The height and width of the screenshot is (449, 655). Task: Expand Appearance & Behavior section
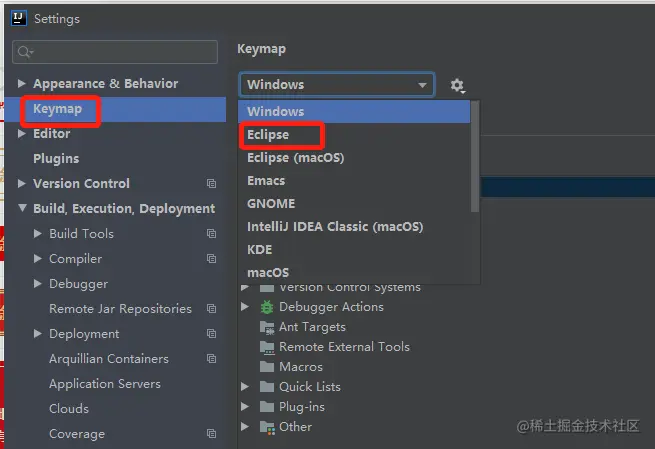pos(21,84)
